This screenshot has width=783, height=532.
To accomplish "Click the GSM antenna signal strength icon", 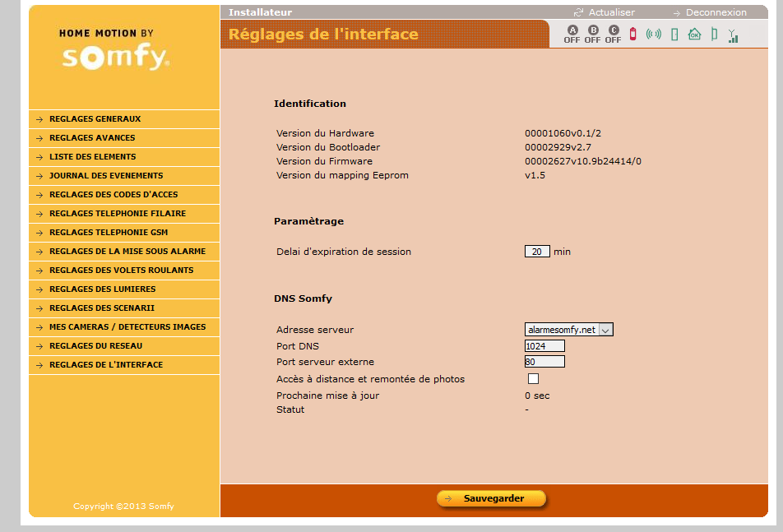I will [x=733, y=35].
